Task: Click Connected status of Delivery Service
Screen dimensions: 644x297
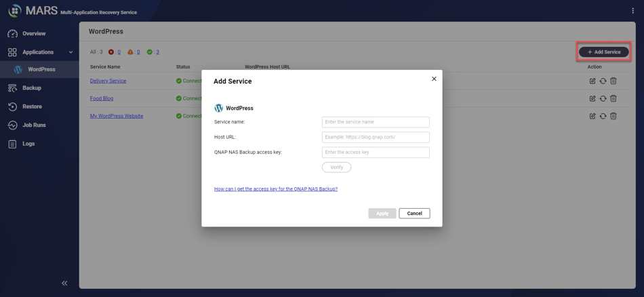Action: click(189, 81)
